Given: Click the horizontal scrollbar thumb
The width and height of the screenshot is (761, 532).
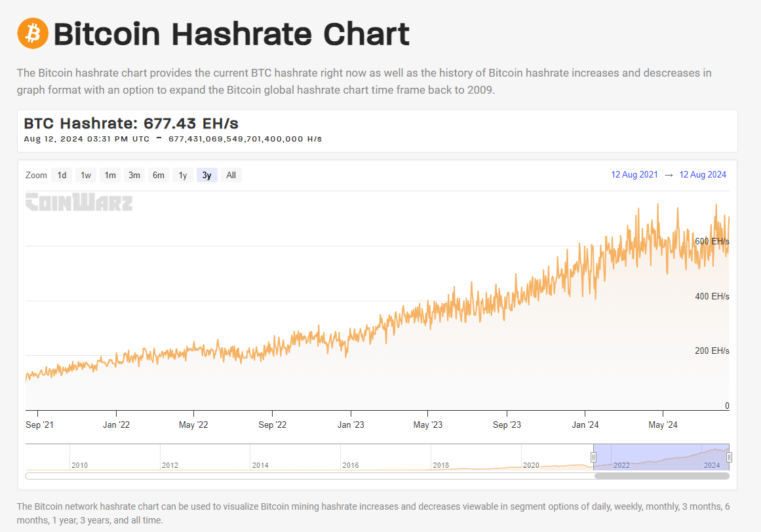Looking at the screenshot, I should point(662,476).
